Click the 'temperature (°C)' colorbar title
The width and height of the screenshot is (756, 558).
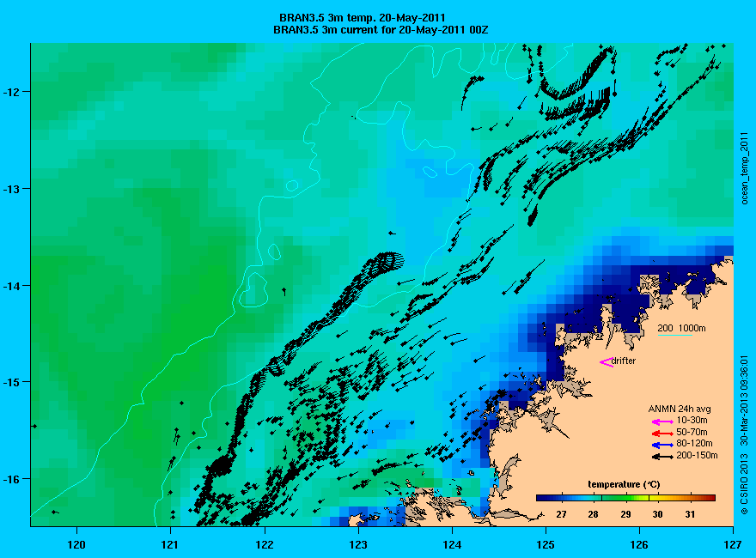tap(624, 484)
